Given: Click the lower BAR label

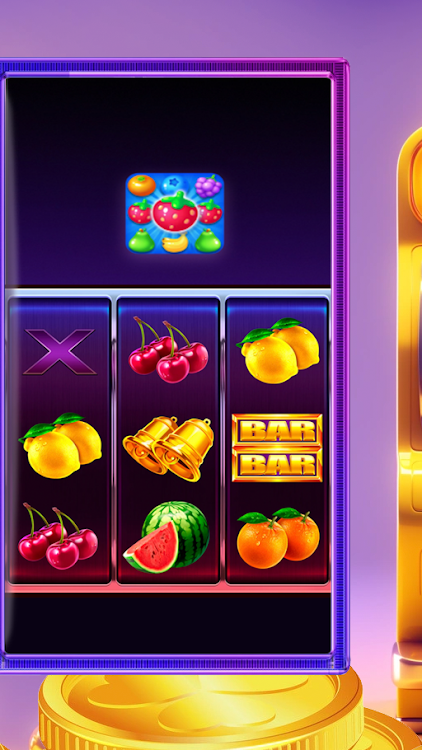Looking at the screenshot, I should [277, 465].
